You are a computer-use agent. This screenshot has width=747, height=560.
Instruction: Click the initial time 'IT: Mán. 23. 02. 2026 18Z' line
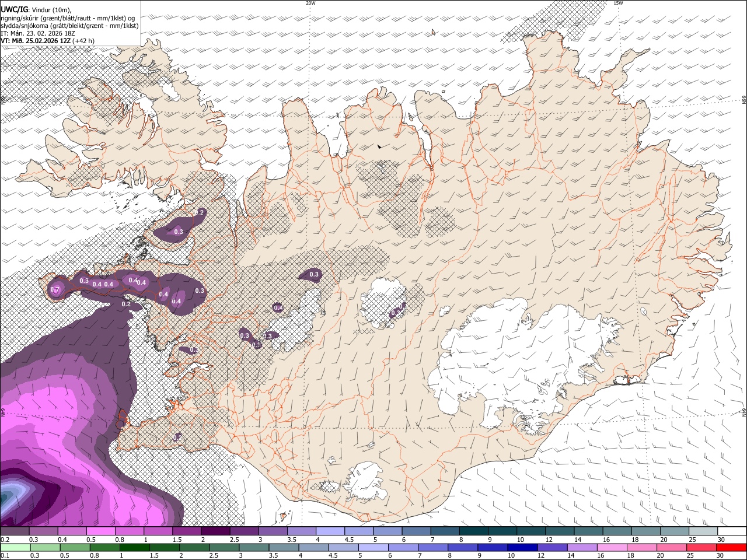coord(37,33)
